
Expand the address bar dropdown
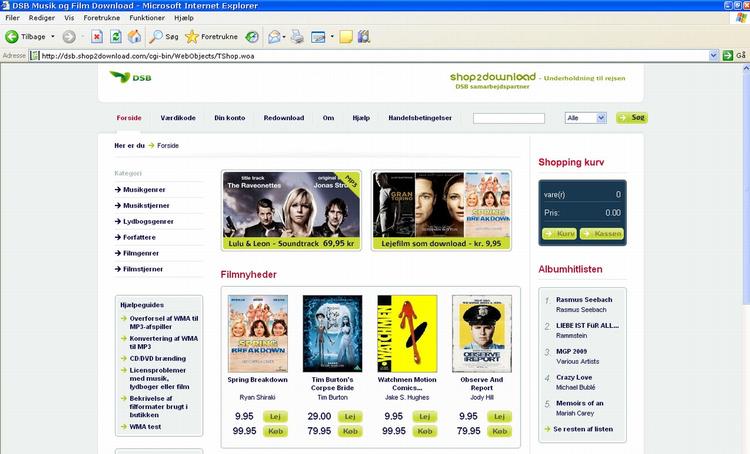[x=714, y=55]
